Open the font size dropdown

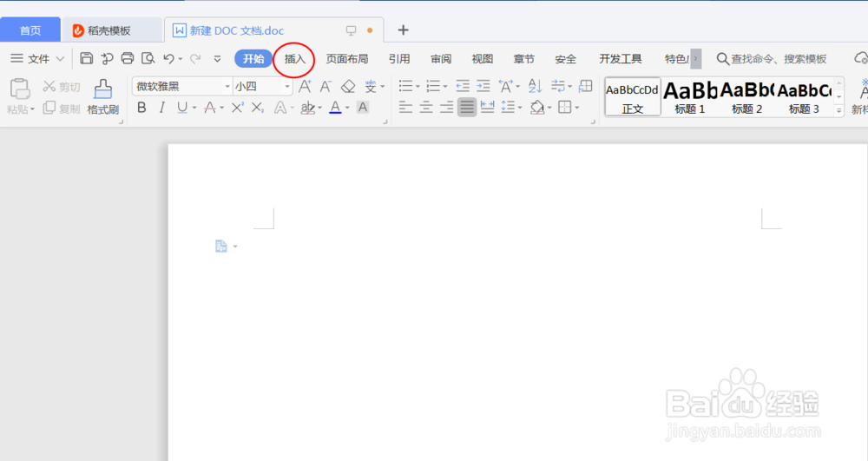click(287, 86)
